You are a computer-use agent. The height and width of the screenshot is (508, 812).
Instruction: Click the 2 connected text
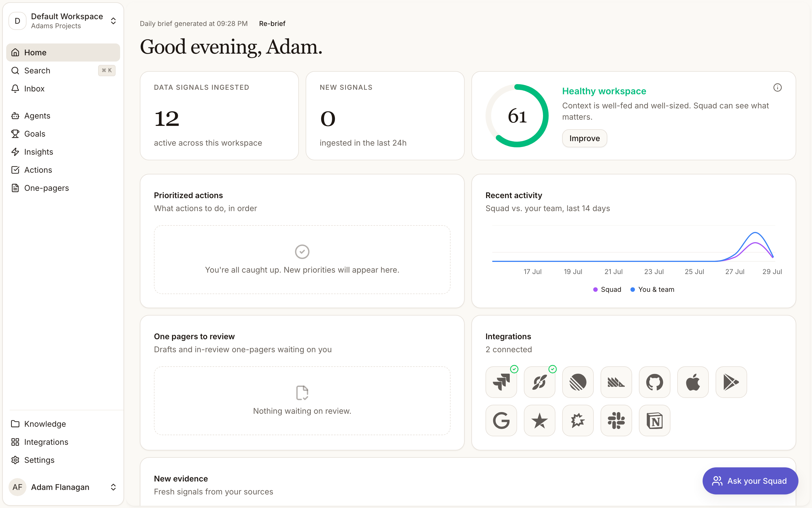[x=509, y=349]
